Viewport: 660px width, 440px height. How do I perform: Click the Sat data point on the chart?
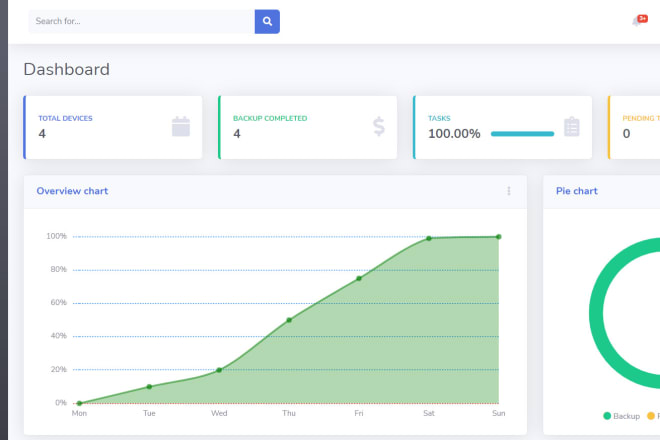pyautogui.click(x=429, y=238)
